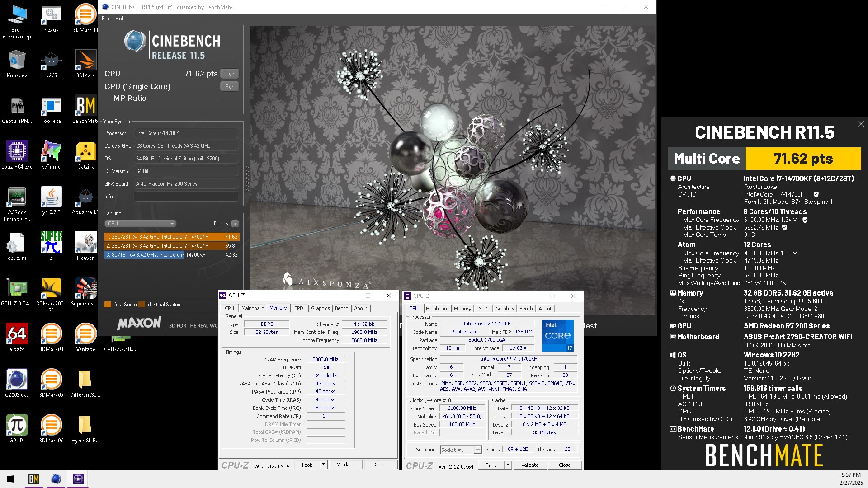Open About tab in right CPU-Z window
868x488 pixels.
545,309
